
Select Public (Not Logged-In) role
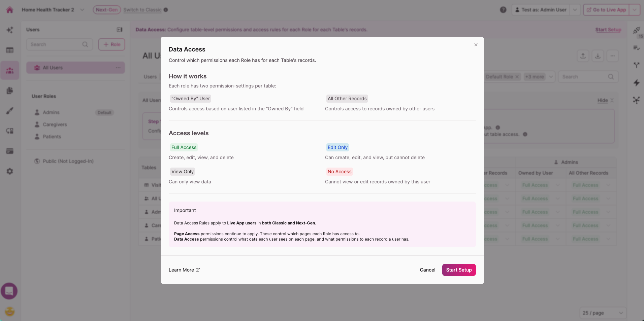pos(68,161)
